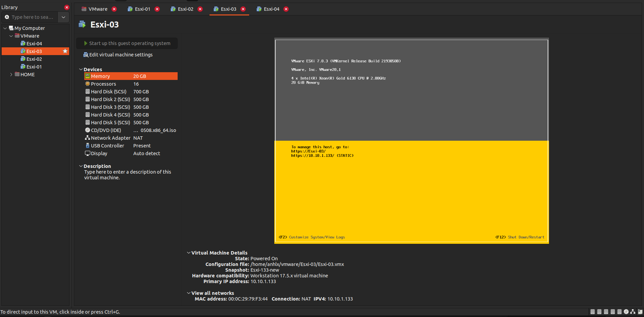Viewport: 644px width, 317px height.
Task: Select Esxi-02 in the library tree
Action: tap(34, 59)
